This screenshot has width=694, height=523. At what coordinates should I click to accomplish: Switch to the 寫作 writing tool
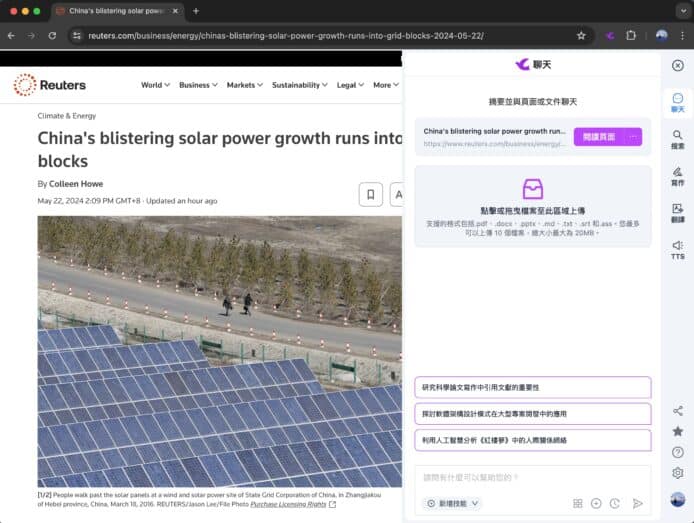[677, 175]
